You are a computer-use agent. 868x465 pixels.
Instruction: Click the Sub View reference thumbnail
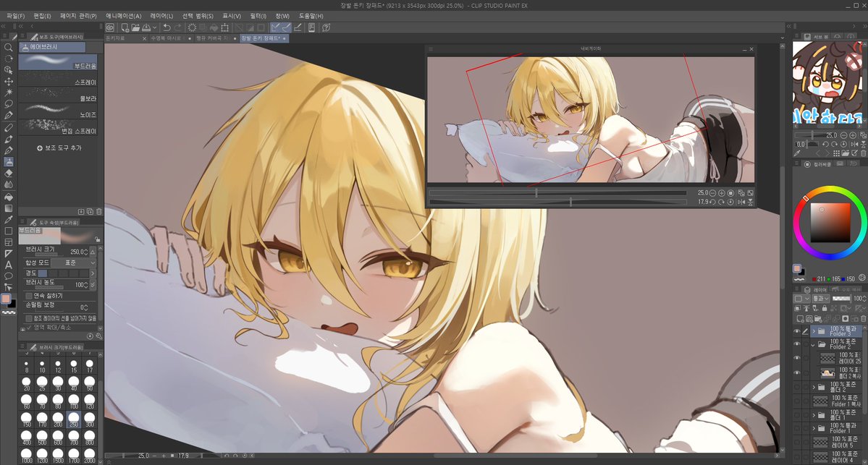[x=828, y=82]
